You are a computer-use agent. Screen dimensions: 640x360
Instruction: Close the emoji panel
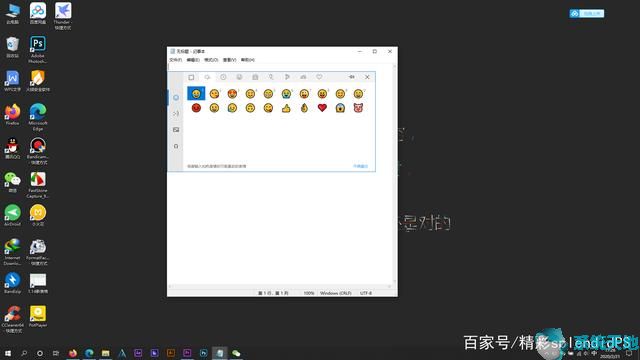367,77
